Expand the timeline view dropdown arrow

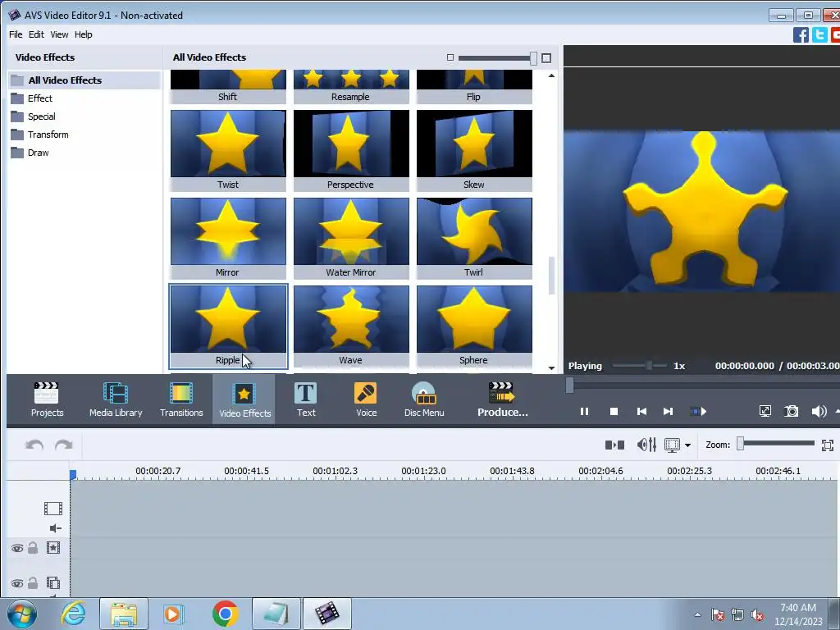click(688, 445)
